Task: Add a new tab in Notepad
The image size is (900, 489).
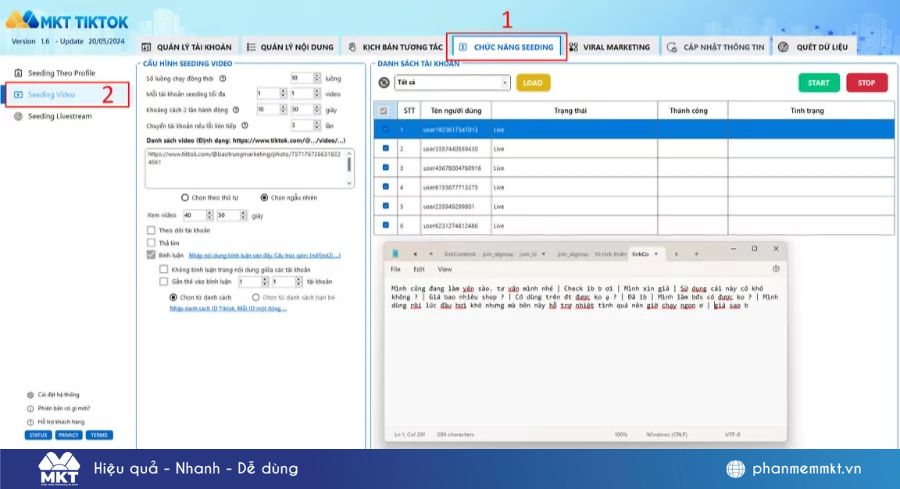Action: pyautogui.click(x=697, y=254)
